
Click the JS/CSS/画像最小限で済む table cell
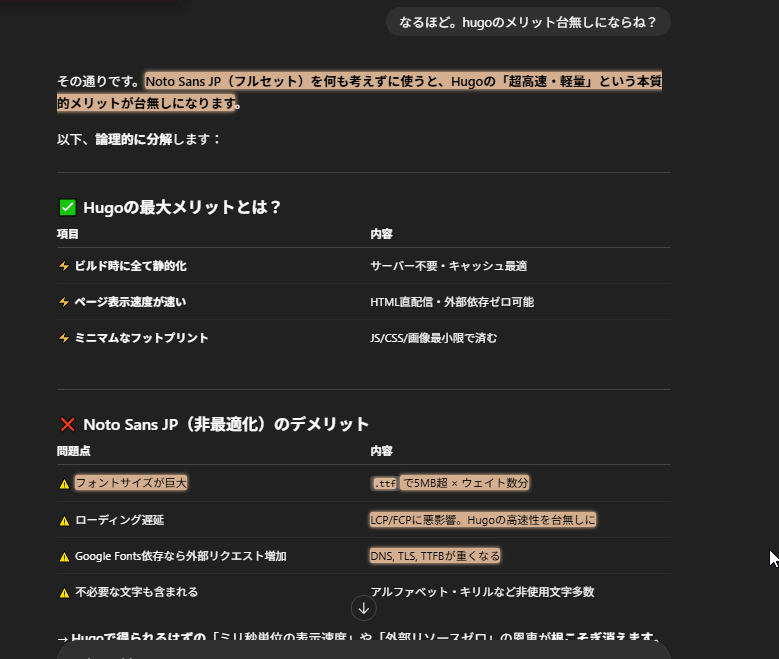(433, 338)
